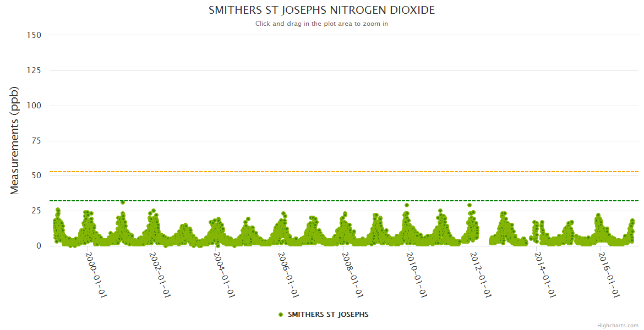Click the Measurements (ppb) y-axis title

[15, 140]
